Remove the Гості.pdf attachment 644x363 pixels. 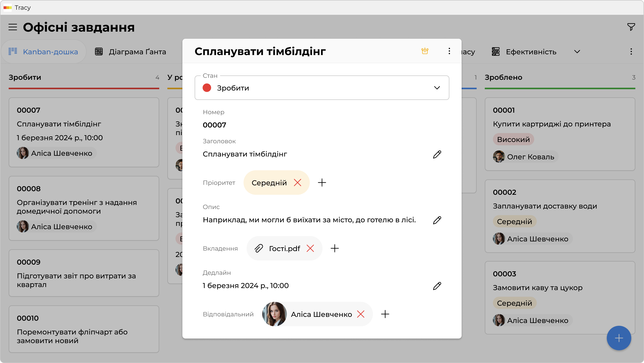pyautogui.click(x=310, y=249)
